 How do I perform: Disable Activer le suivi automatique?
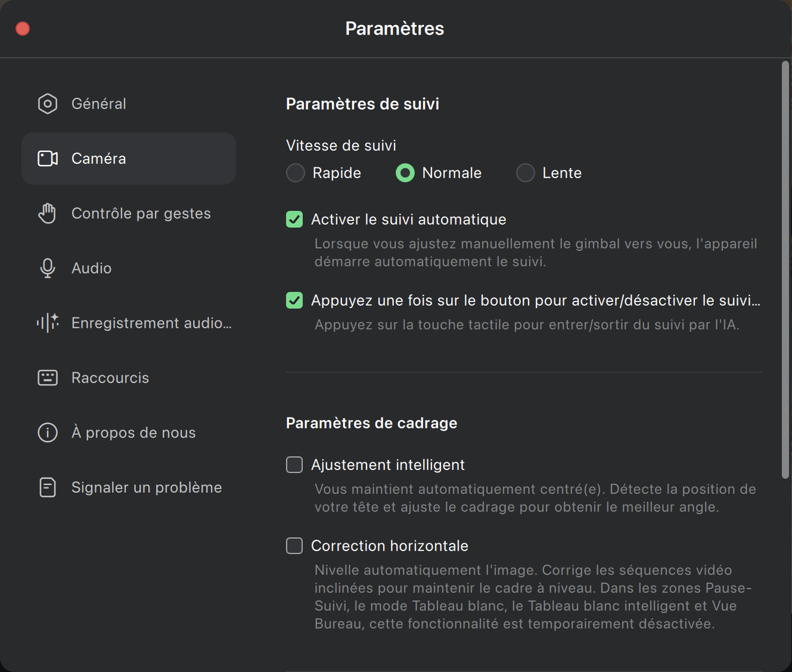click(x=294, y=219)
